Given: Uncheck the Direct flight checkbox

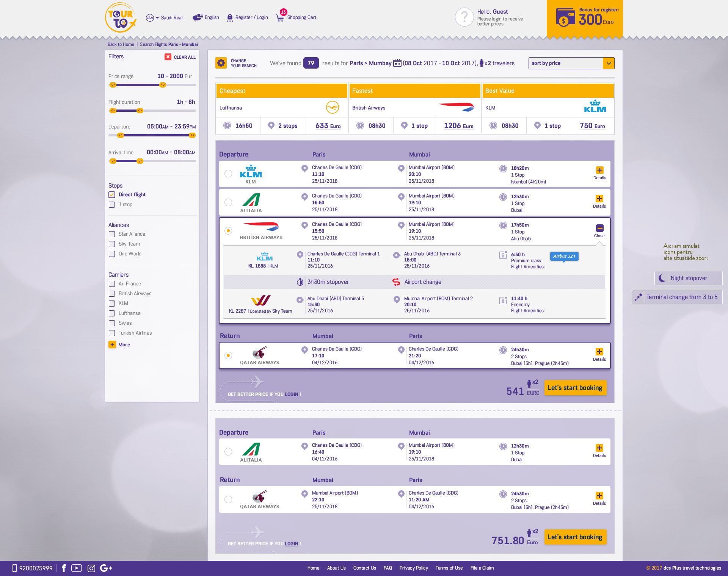Looking at the screenshot, I should (112, 195).
